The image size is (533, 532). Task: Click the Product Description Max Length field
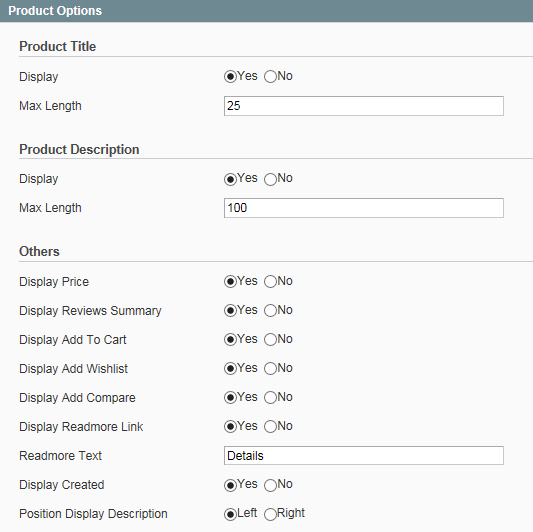point(364,208)
